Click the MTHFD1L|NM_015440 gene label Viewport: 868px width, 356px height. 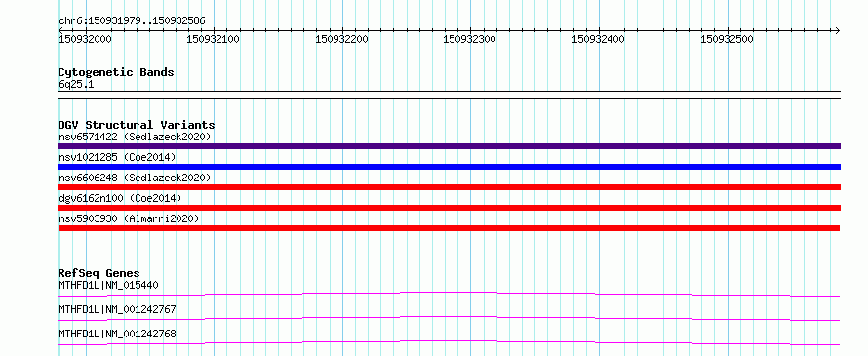click(108, 285)
